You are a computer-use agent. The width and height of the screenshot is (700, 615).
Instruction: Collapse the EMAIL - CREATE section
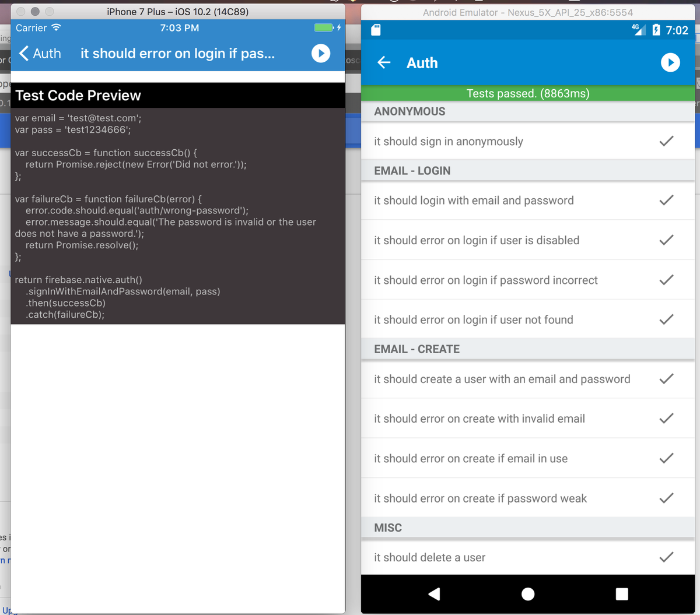point(528,349)
